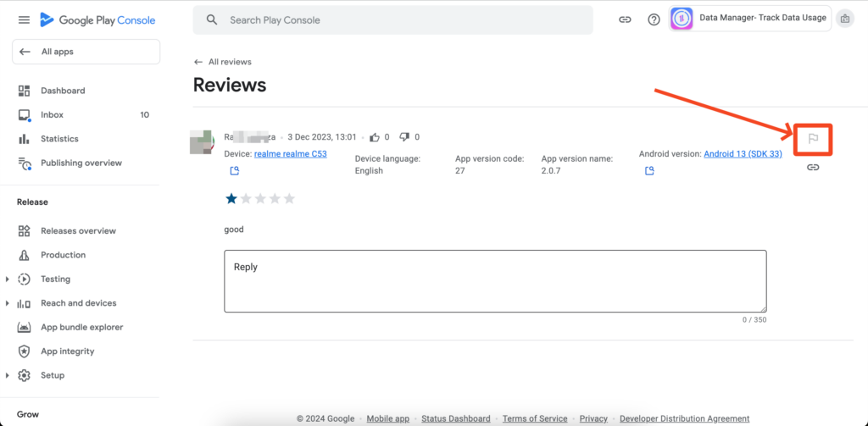Click thumbs up on the review
The height and width of the screenshot is (426, 868).
point(374,137)
